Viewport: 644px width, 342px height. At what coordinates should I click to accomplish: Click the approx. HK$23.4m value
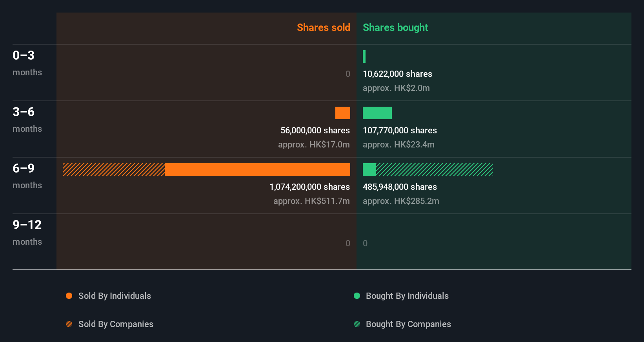(x=398, y=144)
